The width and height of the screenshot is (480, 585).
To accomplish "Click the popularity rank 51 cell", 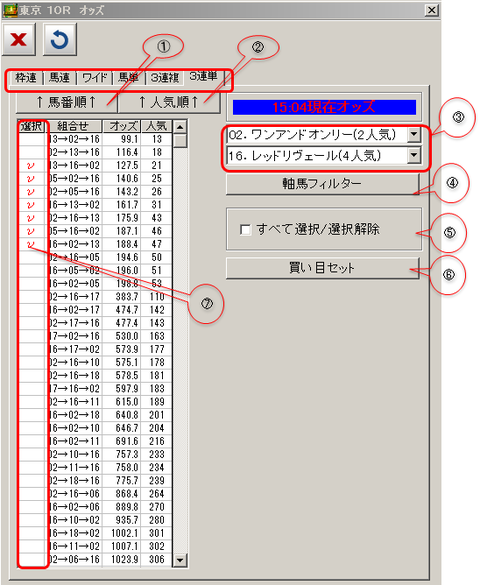I will tap(157, 270).
